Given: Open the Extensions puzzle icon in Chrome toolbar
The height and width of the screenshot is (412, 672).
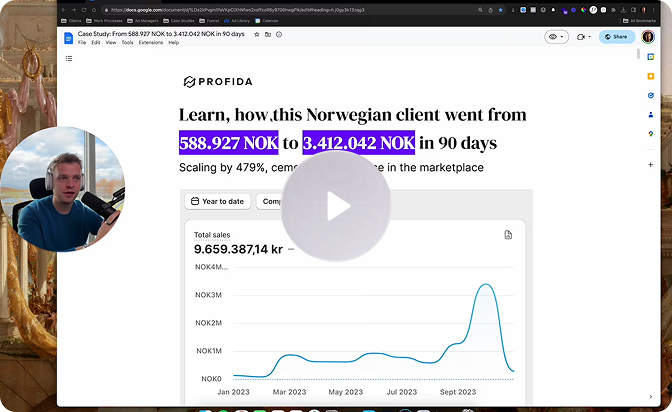Looking at the screenshot, I should point(613,10).
